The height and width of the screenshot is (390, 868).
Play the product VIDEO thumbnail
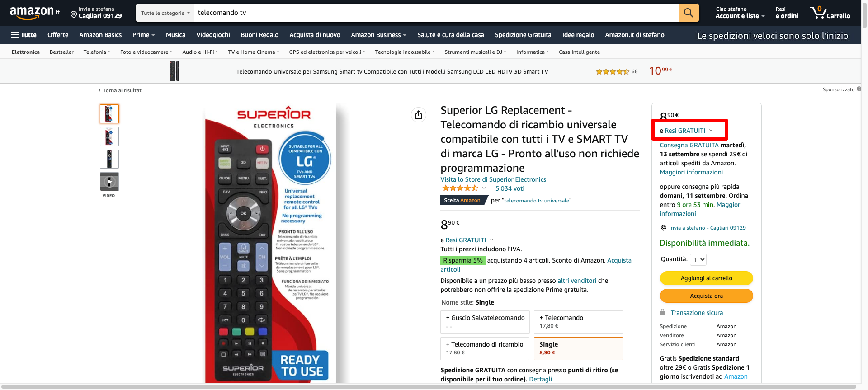[x=109, y=182]
